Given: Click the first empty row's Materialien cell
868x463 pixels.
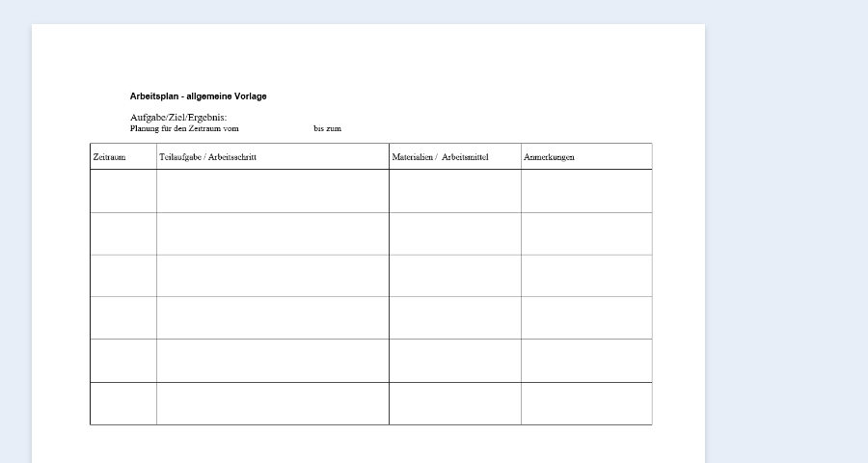Looking at the screenshot, I should coord(455,191).
